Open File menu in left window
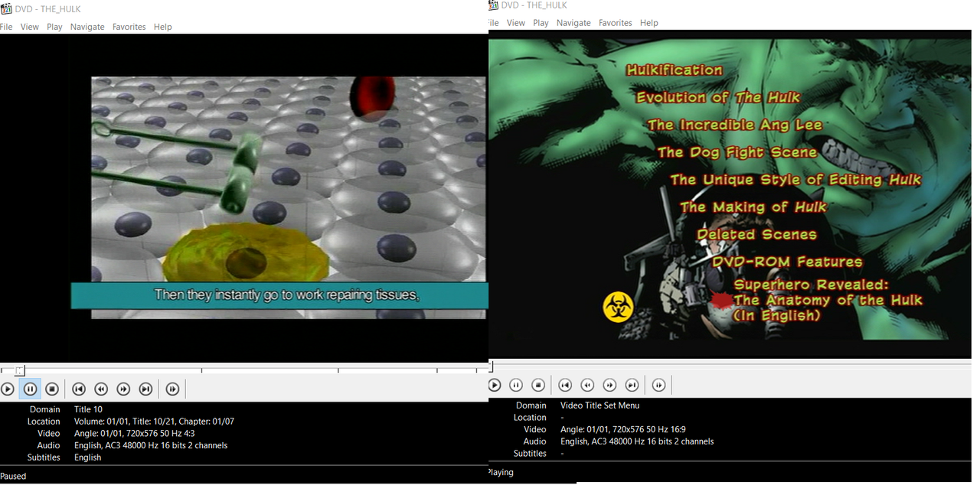 click(6, 27)
